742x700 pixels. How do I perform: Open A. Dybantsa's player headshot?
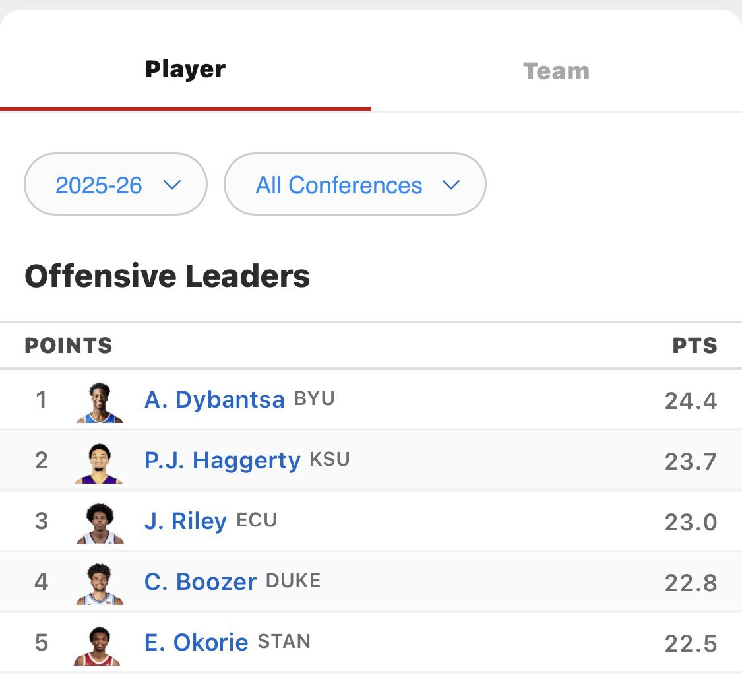100,402
